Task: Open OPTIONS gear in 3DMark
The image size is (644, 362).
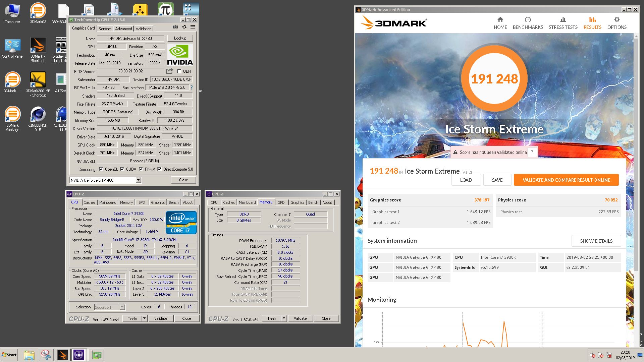Action: click(x=617, y=23)
